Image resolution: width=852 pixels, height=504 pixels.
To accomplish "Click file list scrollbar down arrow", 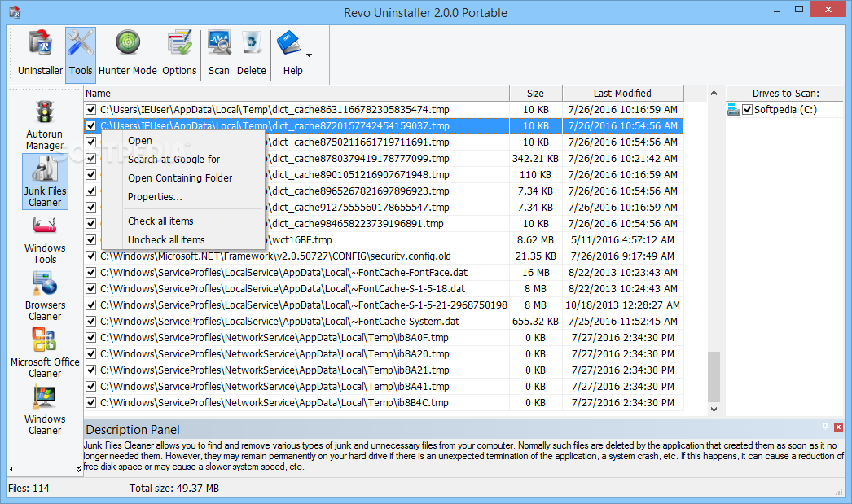I will tap(714, 410).
